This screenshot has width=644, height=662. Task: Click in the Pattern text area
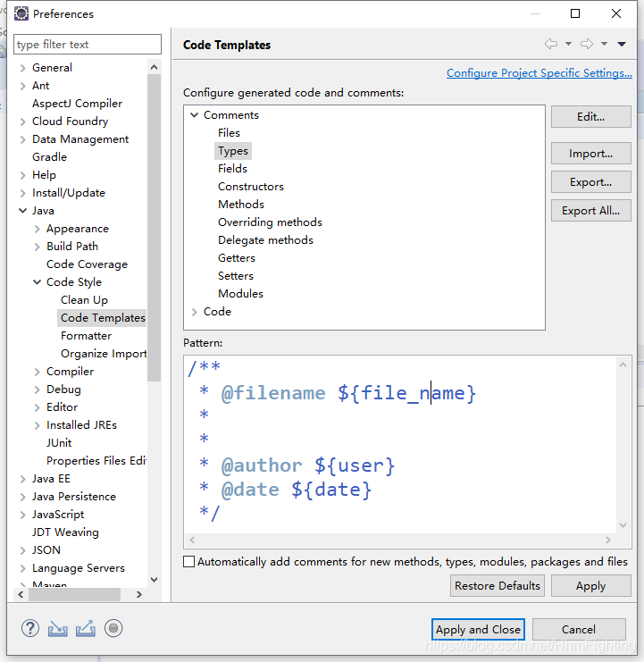coord(400,444)
